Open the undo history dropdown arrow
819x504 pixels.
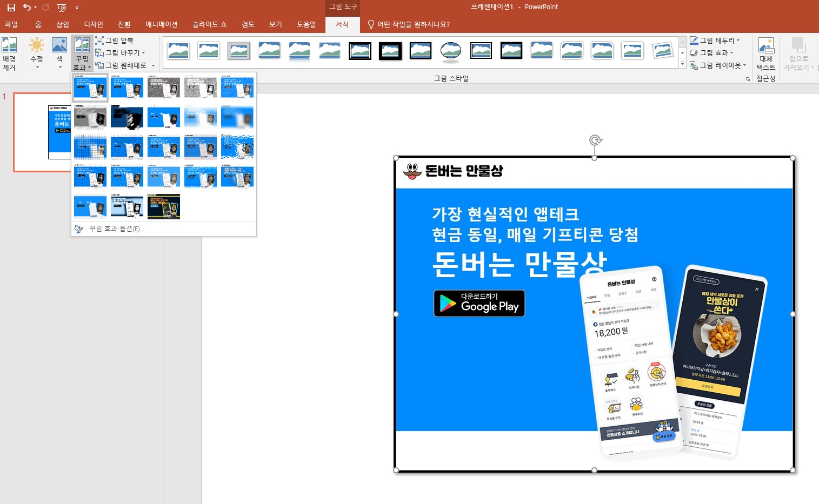(35, 8)
